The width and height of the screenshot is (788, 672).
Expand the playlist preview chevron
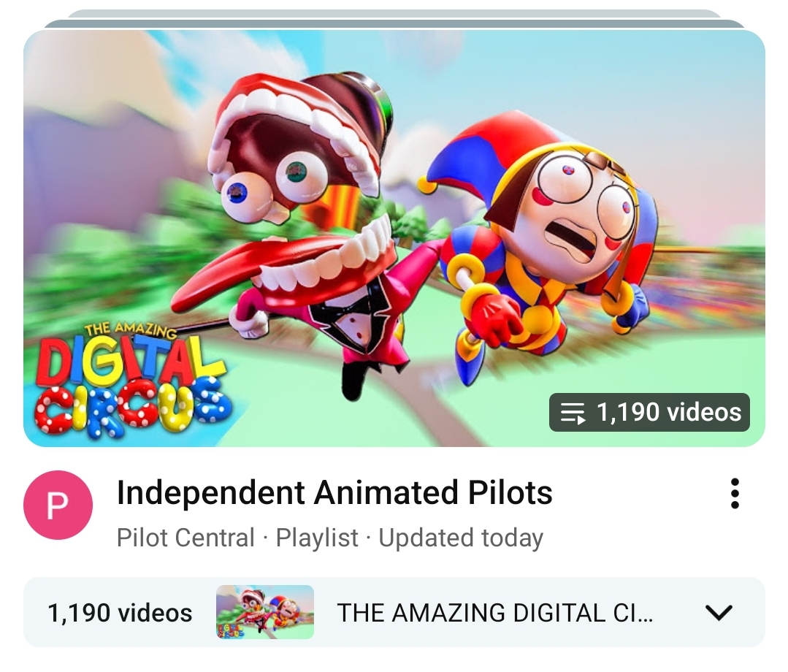pyautogui.click(x=719, y=613)
